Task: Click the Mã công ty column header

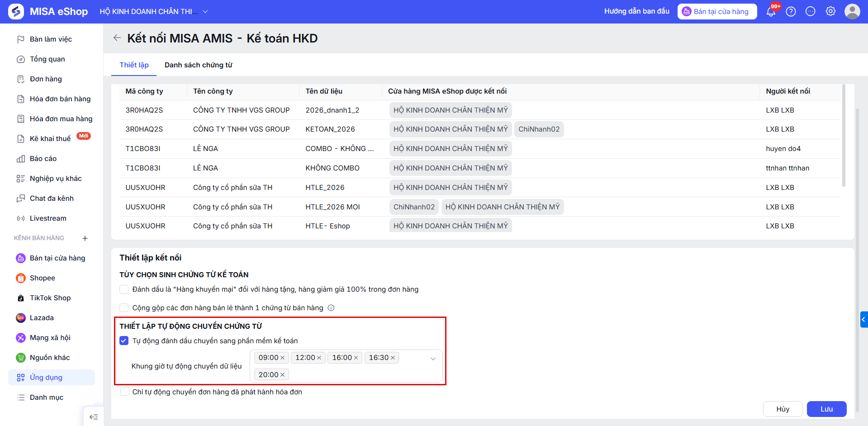Action: coord(144,91)
